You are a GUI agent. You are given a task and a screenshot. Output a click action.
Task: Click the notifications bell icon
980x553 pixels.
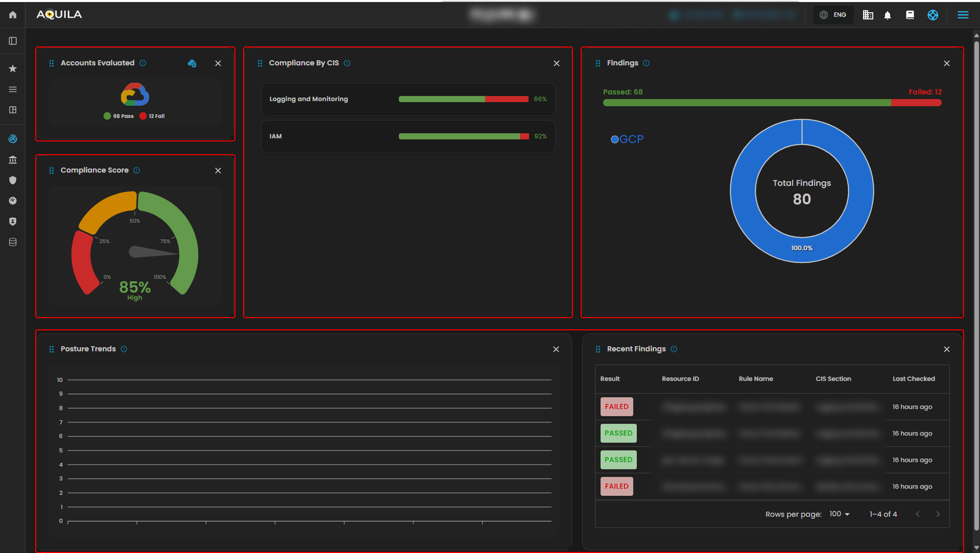888,15
